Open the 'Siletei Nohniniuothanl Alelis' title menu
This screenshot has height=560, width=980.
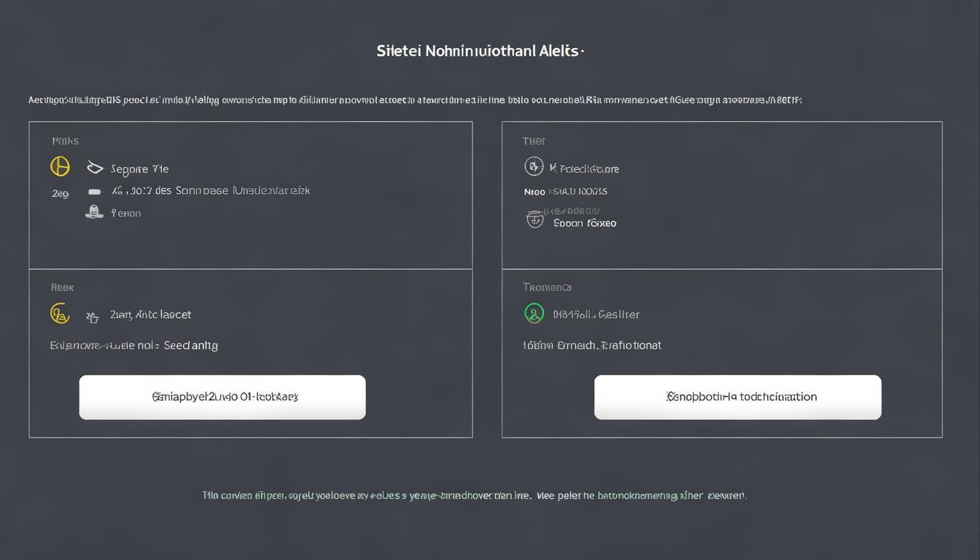(x=480, y=51)
